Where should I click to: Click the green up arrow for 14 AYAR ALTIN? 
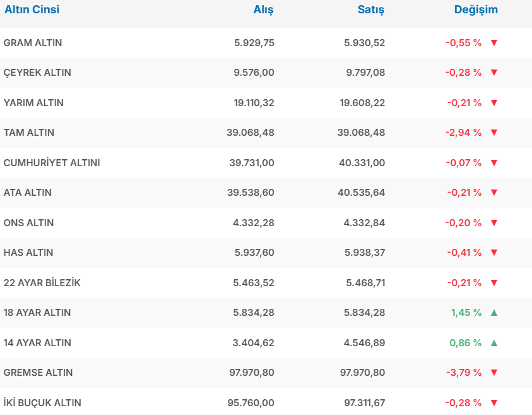(494, 343)
